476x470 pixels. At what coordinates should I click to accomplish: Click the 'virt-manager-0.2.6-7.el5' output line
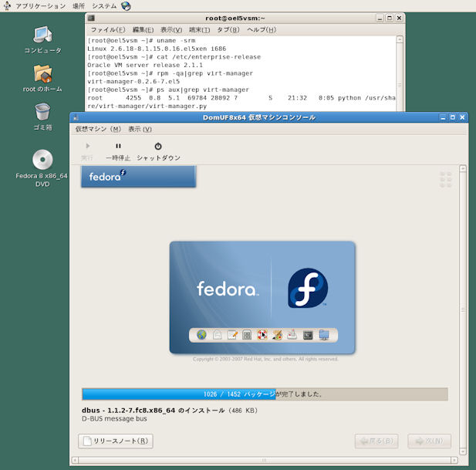[133, 81]
